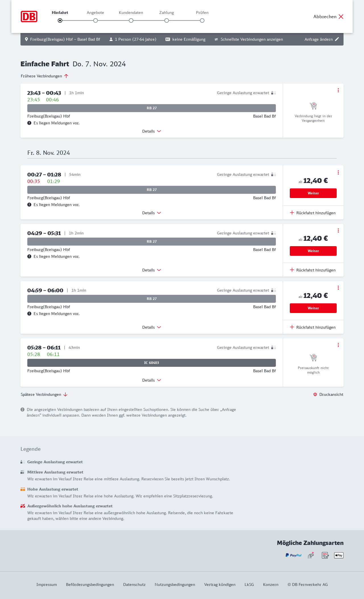
Task: Load Spätere Verbindungen
Action: coord(44,394)
